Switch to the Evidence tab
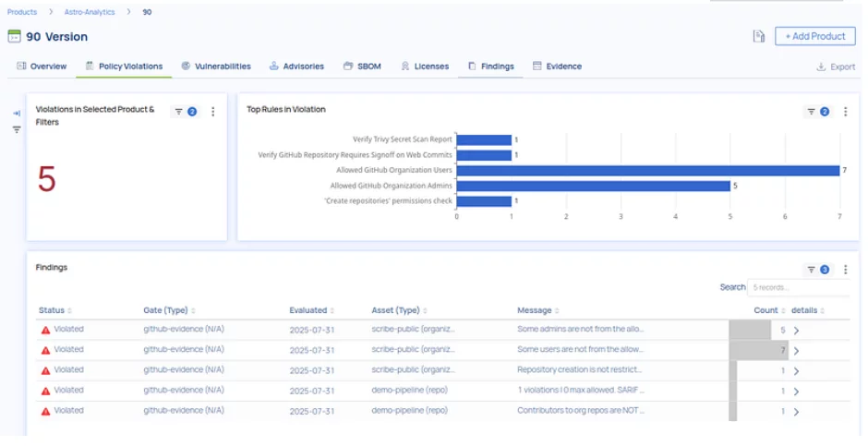 557,66
